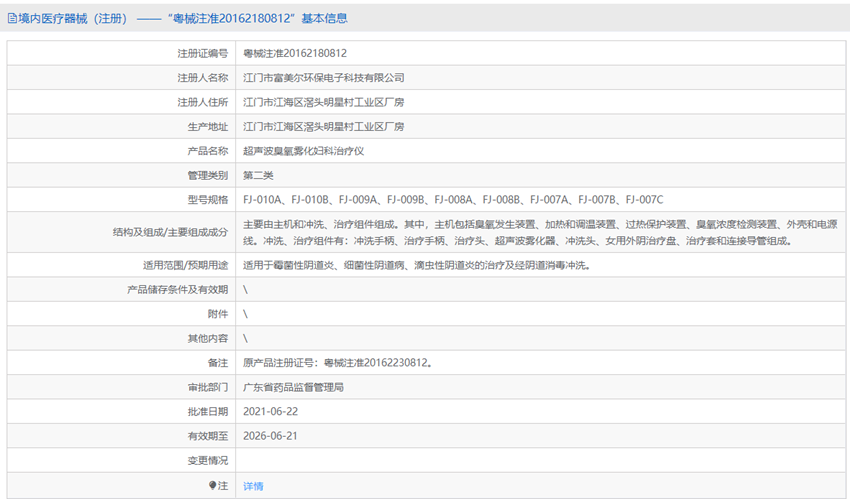
Task: Click the label 注册人住所
Action: point(203,102)
